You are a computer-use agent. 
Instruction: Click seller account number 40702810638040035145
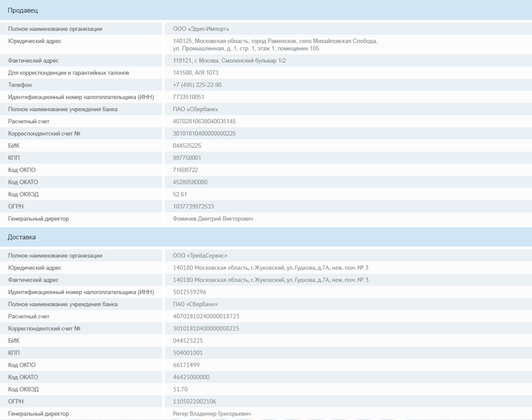(204, 121)
